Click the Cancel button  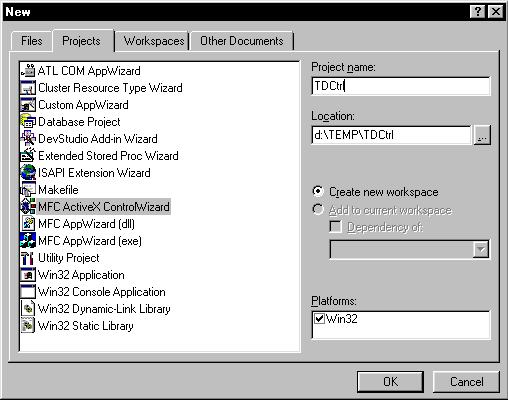click(x=466, y=382)
